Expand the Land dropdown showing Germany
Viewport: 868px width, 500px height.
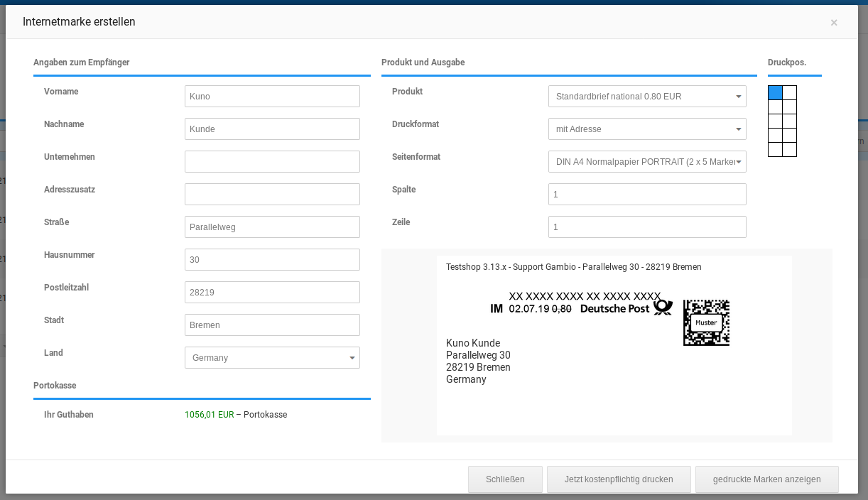pyautogui.click(x=272, y=358)
